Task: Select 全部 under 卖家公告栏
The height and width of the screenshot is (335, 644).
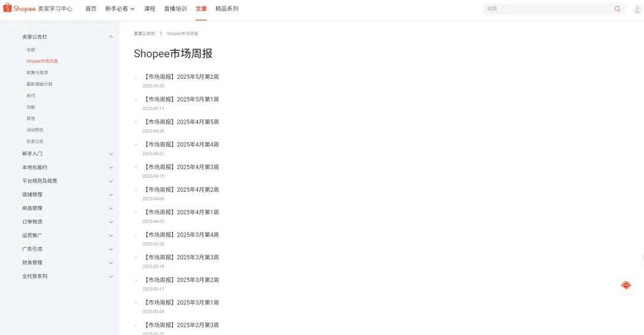Action: 31,50
